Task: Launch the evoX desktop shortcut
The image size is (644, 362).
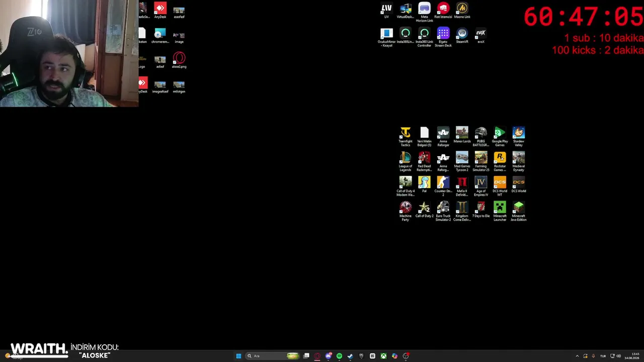Action: [481, 36]
